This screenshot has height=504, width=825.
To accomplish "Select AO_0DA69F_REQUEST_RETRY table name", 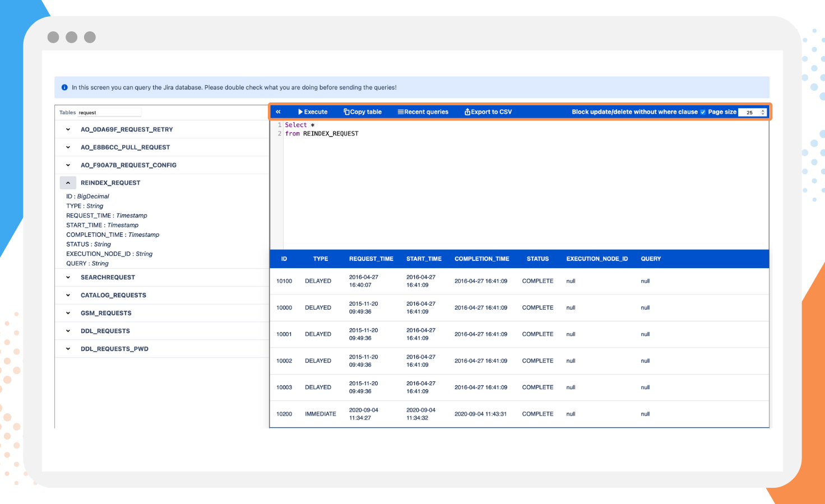I will coord(127,129).
